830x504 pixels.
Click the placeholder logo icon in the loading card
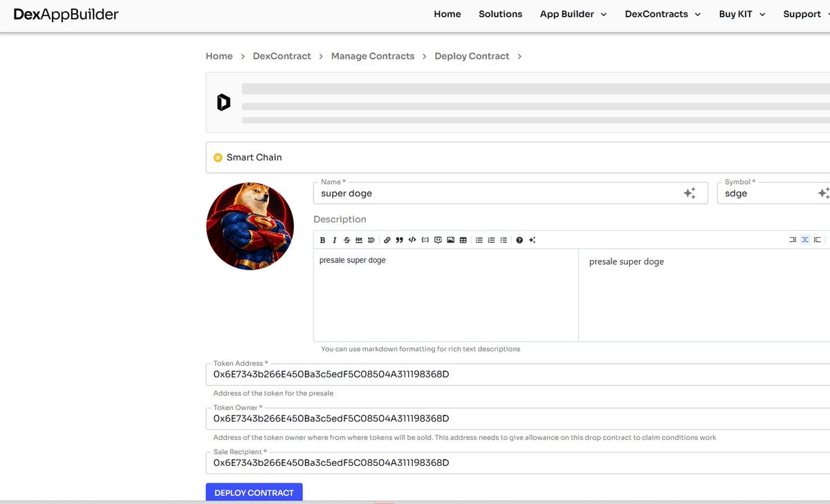click(223, 103)
